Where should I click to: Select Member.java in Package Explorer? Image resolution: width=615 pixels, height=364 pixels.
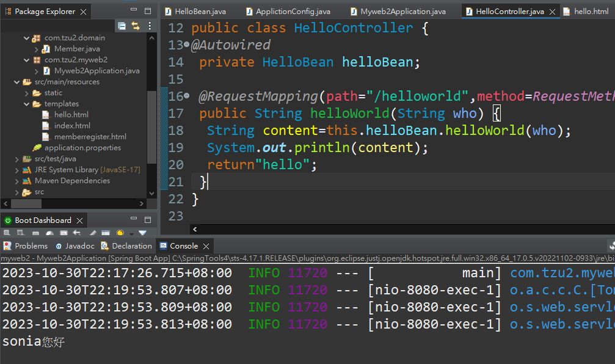[77, 49]
